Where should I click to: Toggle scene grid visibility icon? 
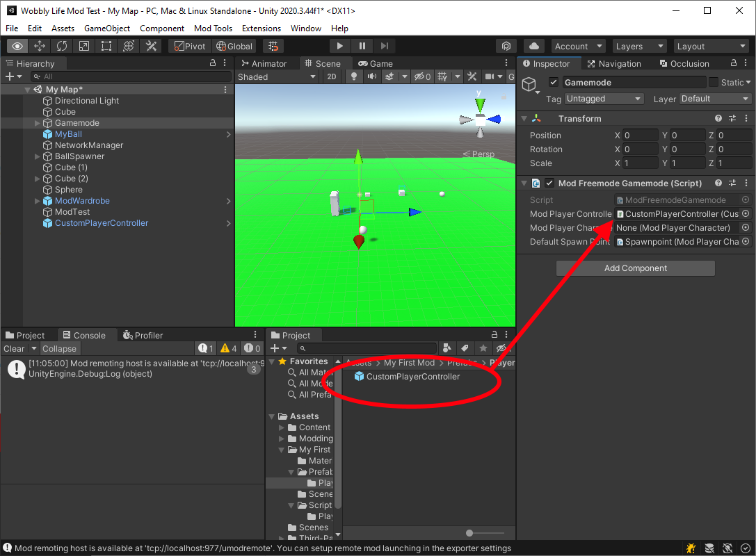pyautogui.click(x=442, y=76)
